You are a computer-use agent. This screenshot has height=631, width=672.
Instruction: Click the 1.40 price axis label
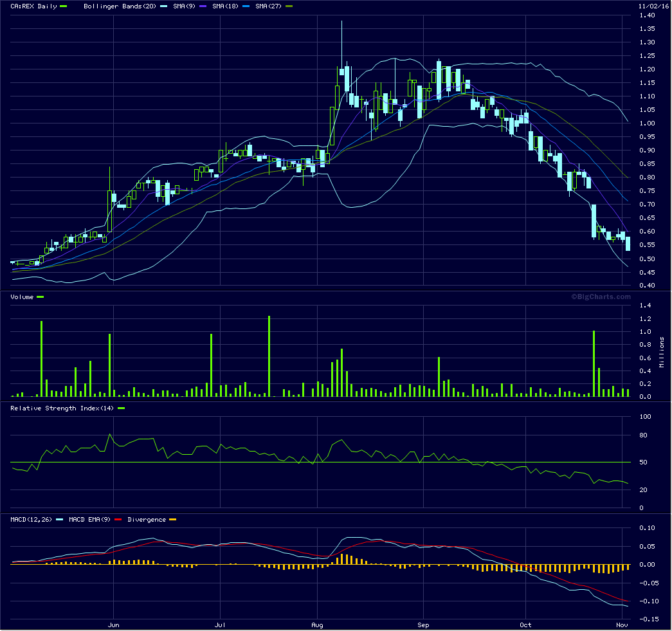pyautogui.click(x=647, y=15)
